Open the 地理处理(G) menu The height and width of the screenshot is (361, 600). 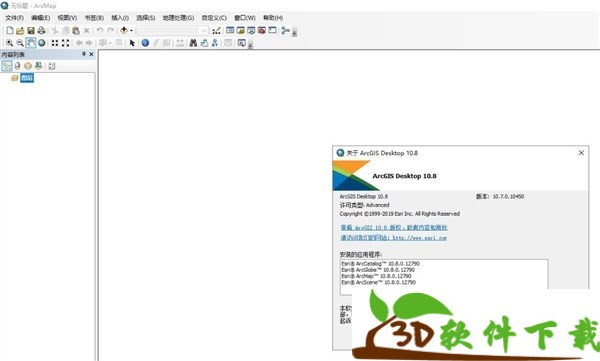pos(178,18)
